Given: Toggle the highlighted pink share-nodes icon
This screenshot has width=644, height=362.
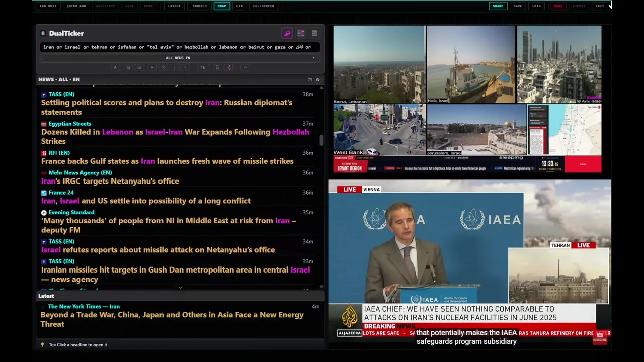Looking at the screenshot, I should tap(229, 67).
